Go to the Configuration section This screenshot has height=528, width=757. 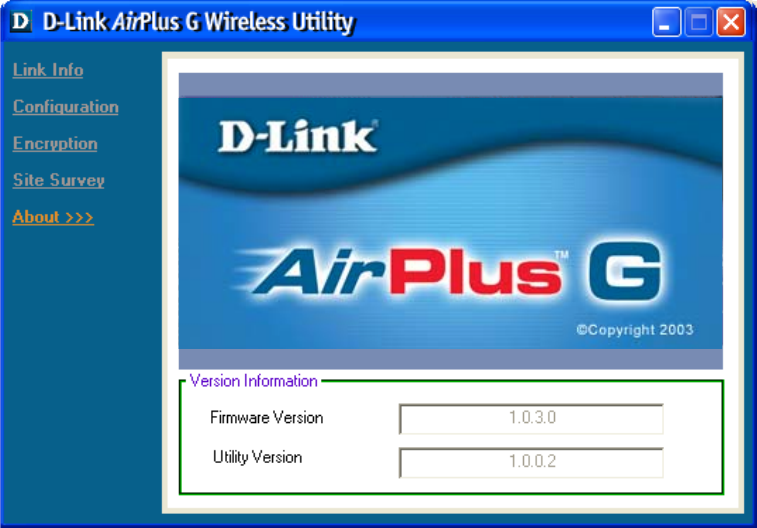(66, 107)
